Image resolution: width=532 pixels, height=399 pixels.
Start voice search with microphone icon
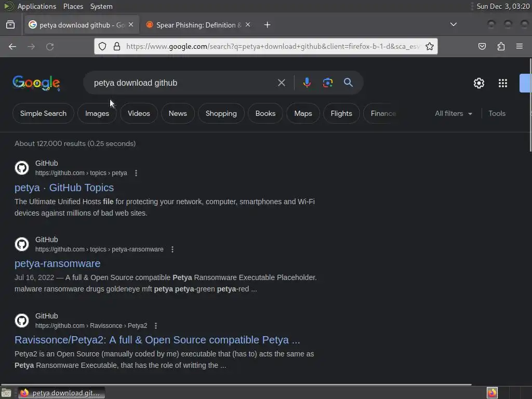pos(307,83)
